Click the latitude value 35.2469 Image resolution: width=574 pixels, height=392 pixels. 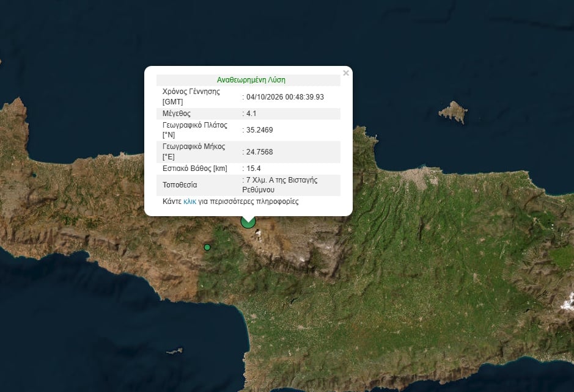[260, 130]
